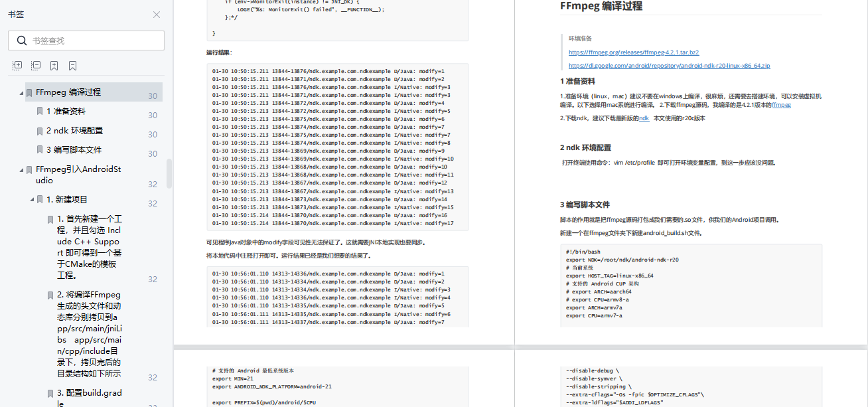Click the 运行结果 label on left page
868x407 pixels.
coord(219,52)
